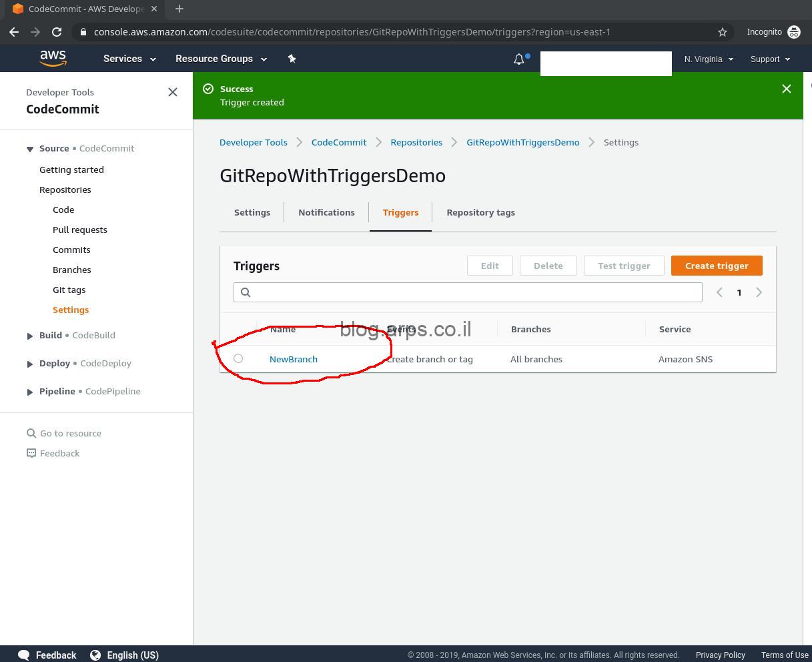Click the Edit trigger button
Screen dimensions: 812x662
(x=490, y=266)
